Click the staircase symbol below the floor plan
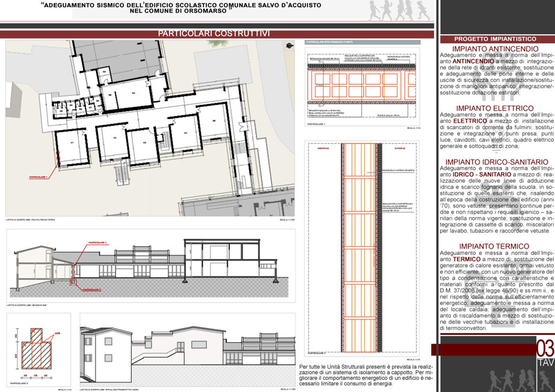The image size is (555, 392). (x=122, y=172)
